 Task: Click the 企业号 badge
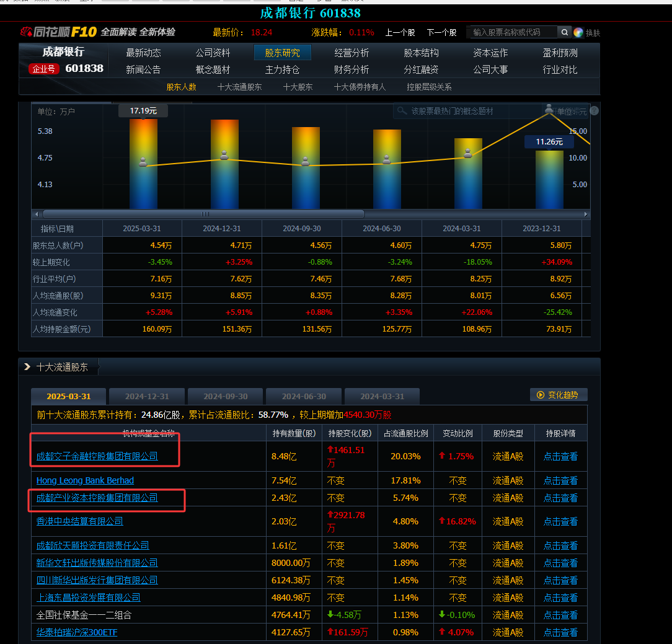click(x=43, y=69)
